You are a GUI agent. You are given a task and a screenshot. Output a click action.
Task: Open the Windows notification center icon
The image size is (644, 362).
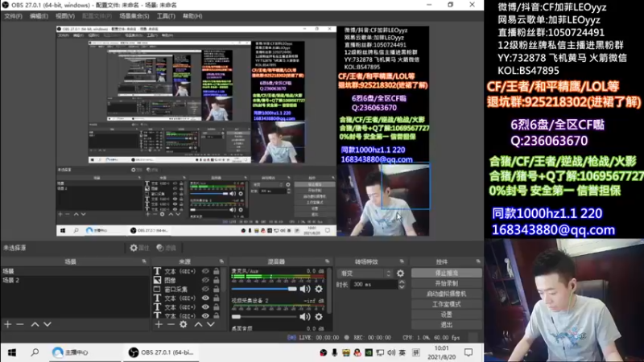coord(469,352)
